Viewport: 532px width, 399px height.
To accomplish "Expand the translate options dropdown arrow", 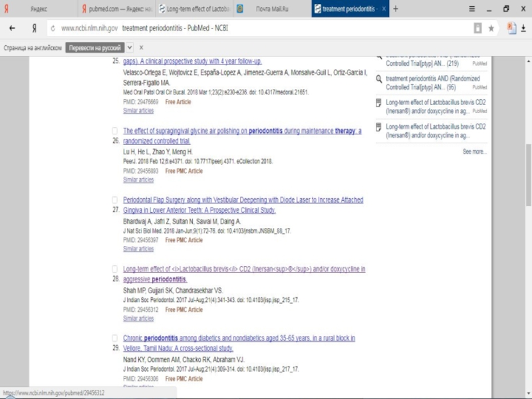I will click(x=130, y=48).
